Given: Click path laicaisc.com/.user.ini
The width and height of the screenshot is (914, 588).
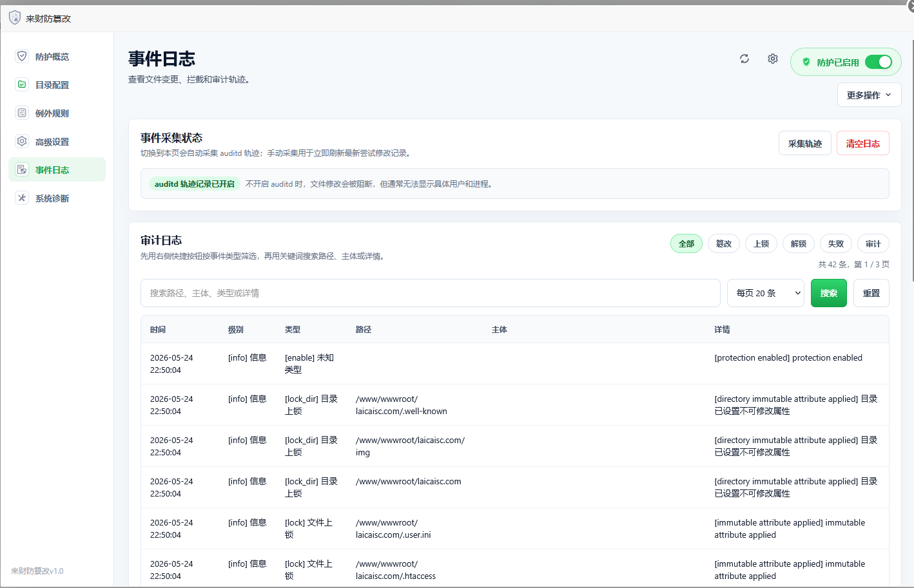Looking at the screenshot, I should [393, 529].
